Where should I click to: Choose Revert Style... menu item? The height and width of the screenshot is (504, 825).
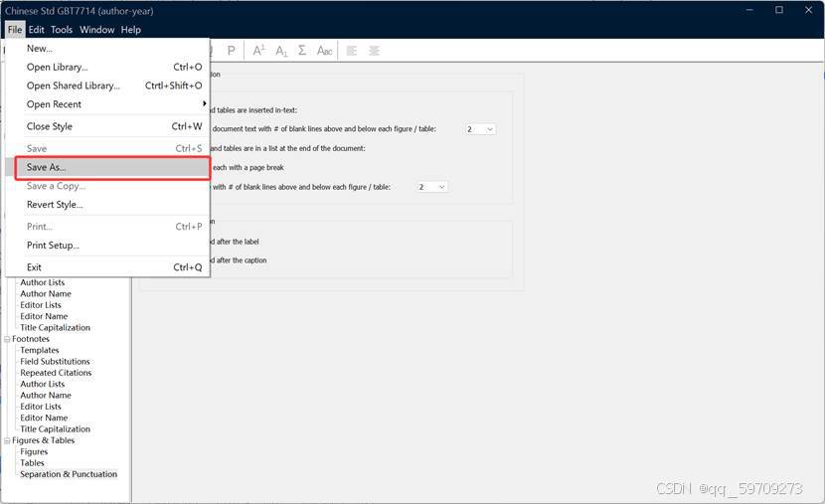click(x=107, y=205)
